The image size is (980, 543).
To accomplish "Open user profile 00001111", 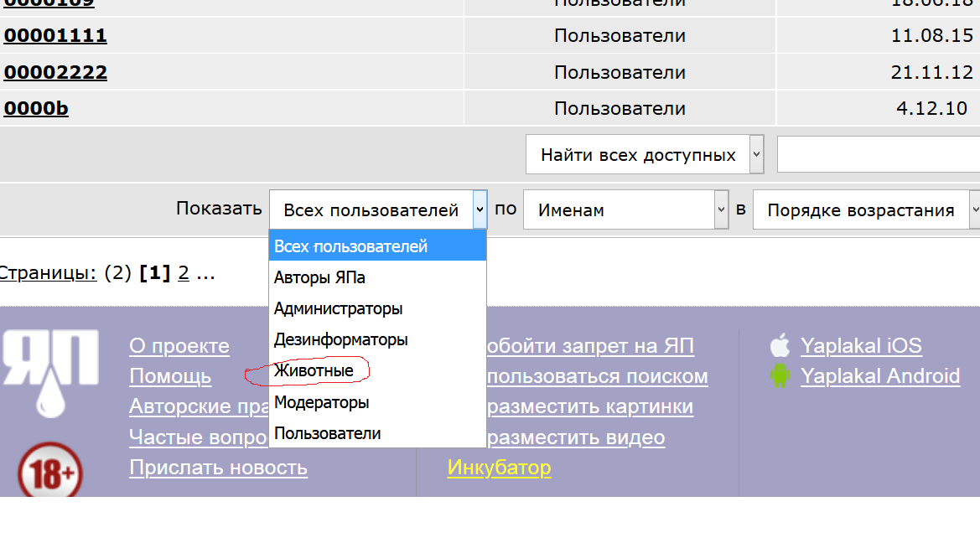I will click(55, 36).
